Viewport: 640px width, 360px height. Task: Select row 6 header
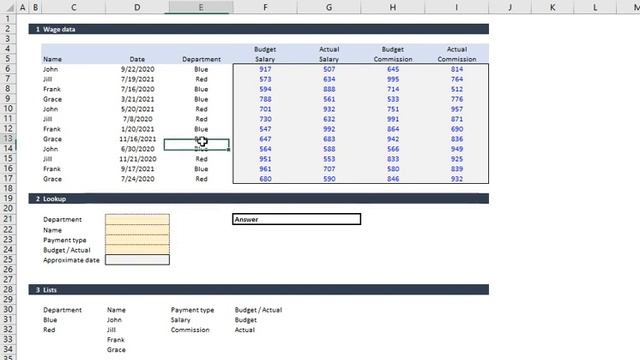pyautogui.click(x=8, y=69)
